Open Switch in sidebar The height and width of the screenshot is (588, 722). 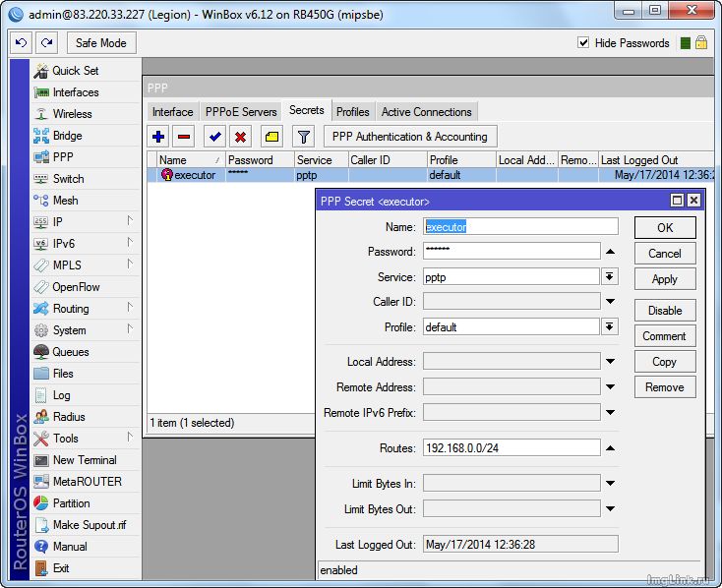86,179
